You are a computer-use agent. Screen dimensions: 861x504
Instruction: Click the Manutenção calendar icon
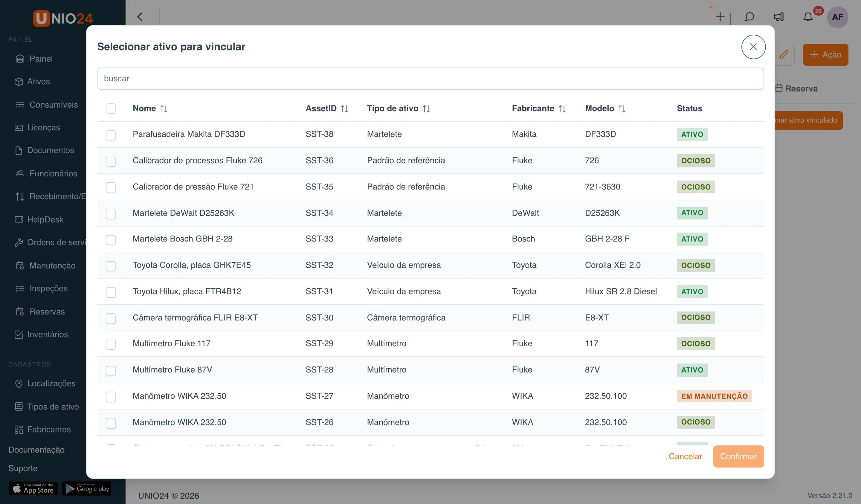20,265
